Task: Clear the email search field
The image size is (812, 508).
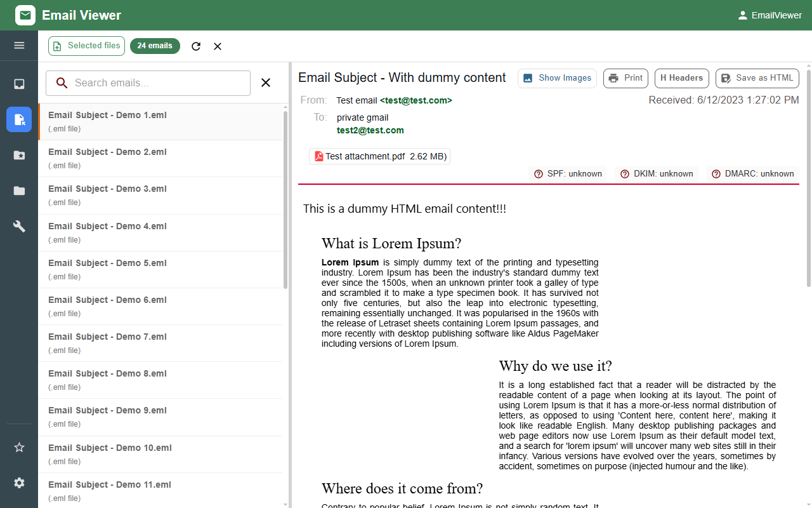Action: pyautogui.click(x=266, y=83)
